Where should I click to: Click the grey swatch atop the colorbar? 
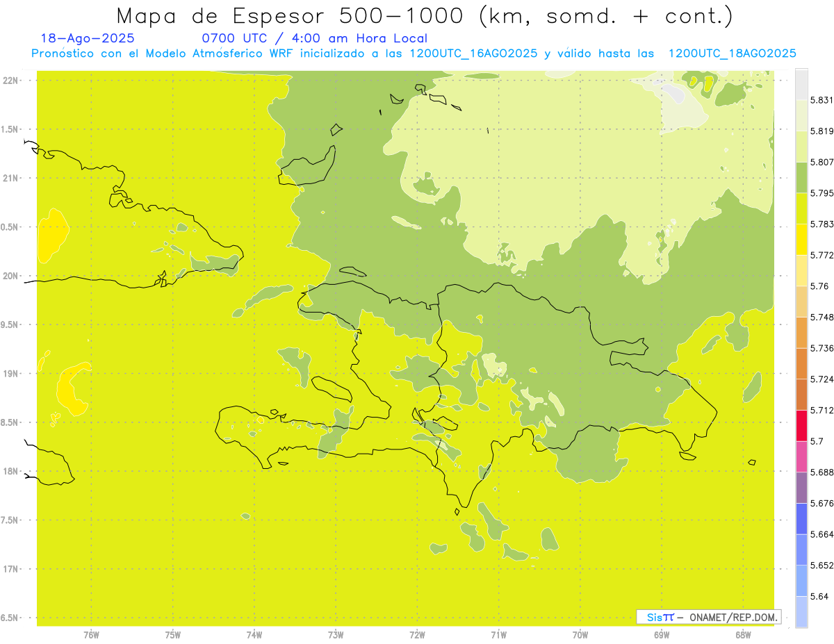click(801, 85)
